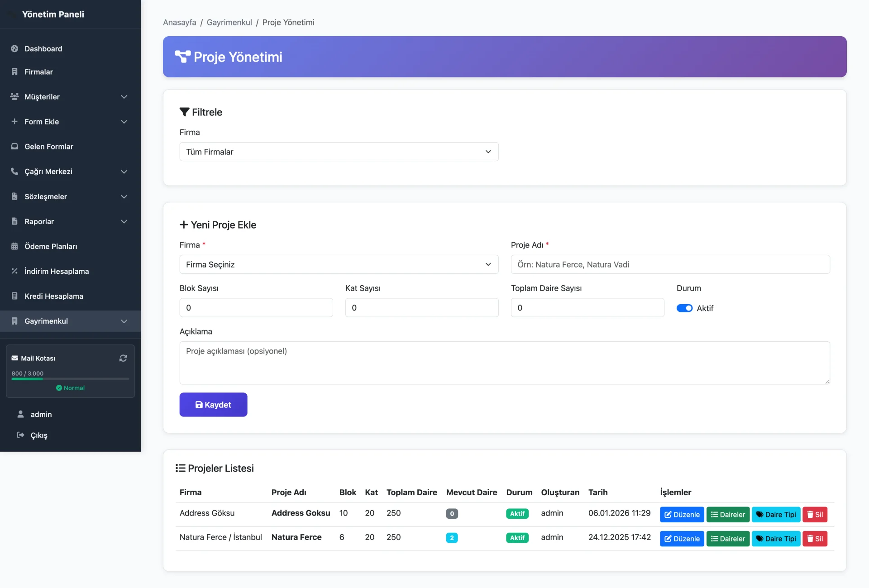
Task: Open Firmalar in the sidebar
Action: point(38,72)
